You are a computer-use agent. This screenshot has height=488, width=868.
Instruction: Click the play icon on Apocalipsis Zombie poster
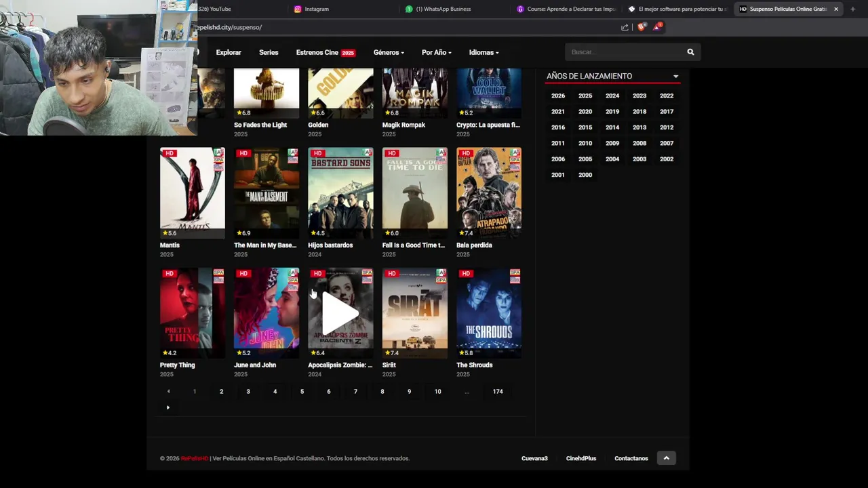(x=340, y=313)
